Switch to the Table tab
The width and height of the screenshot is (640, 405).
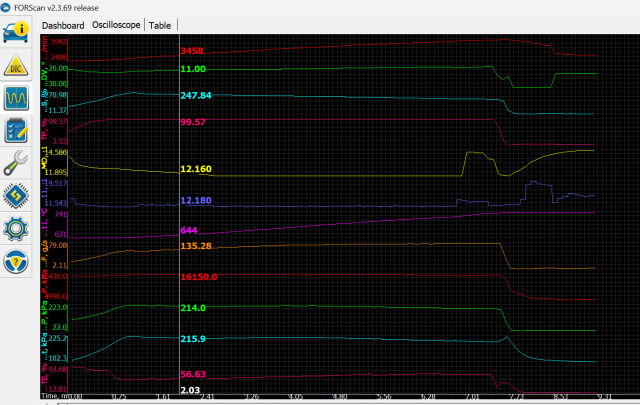(160, 24)
